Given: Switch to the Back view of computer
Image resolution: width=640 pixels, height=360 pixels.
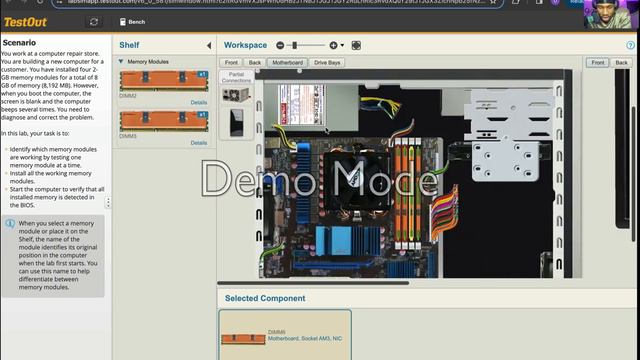Looking at the screenshot, I should click(255, 62).
